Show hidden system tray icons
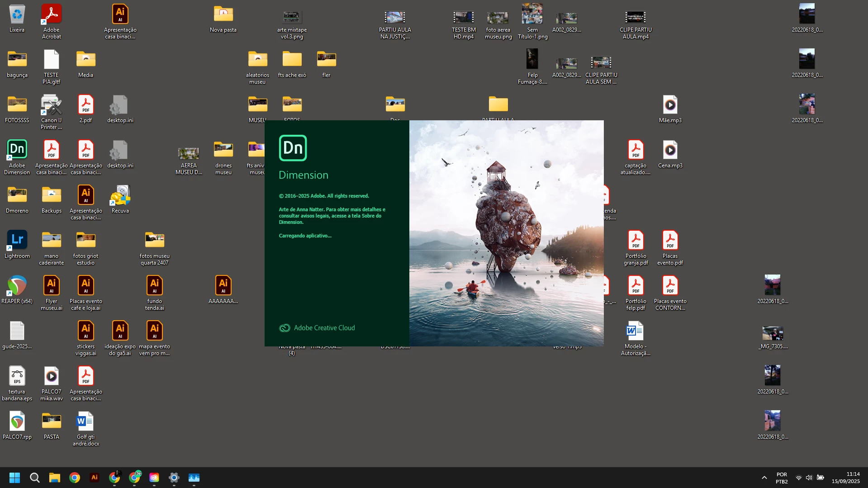 coord(764,478)
